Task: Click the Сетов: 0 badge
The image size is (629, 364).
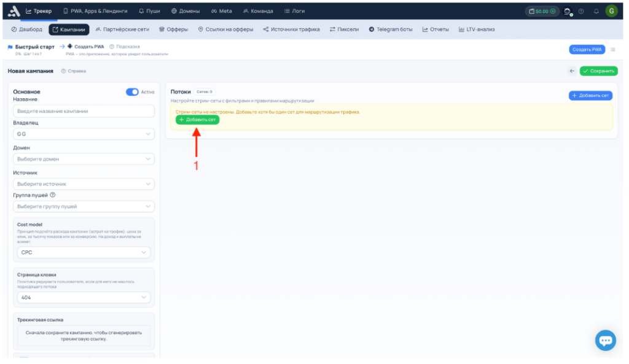Action: pyautogui.click(x=205, y=92)
